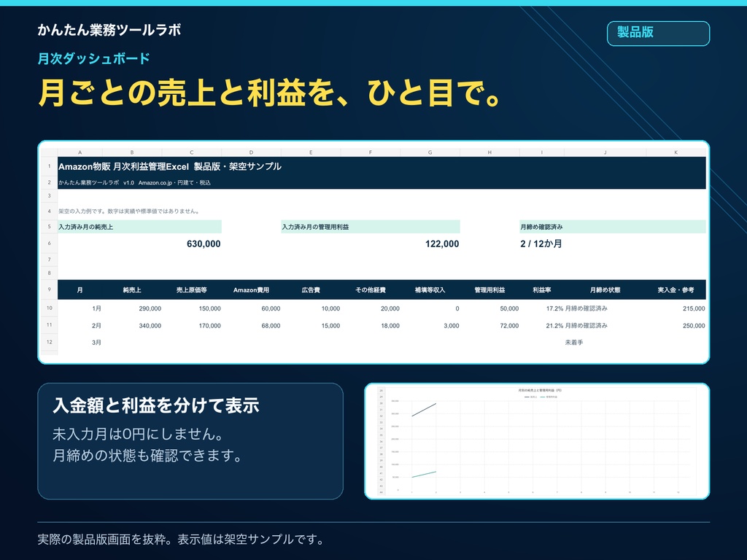Select row number 6 in spreadsheet
Viewport: 747px width, 560px height.
click(49, 244)
